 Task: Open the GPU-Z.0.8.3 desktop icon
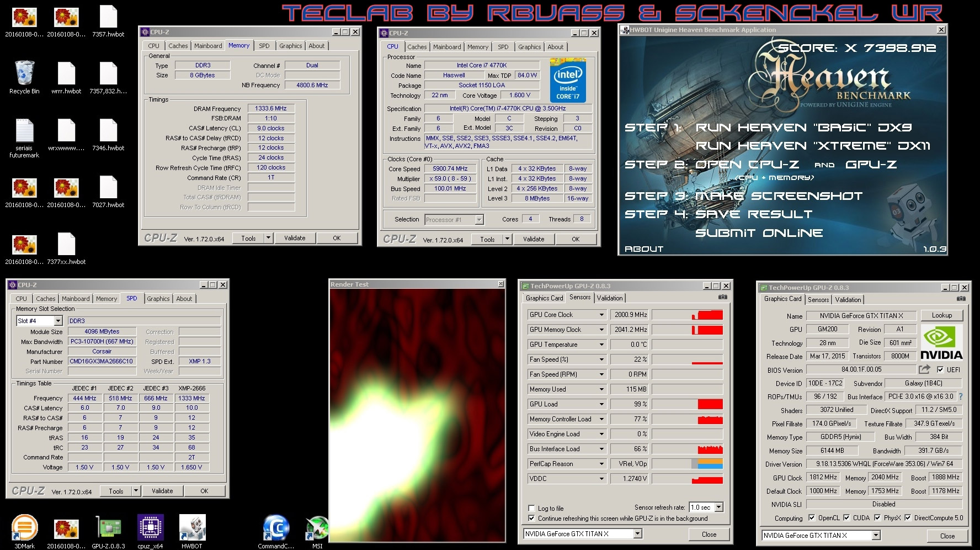108,527
